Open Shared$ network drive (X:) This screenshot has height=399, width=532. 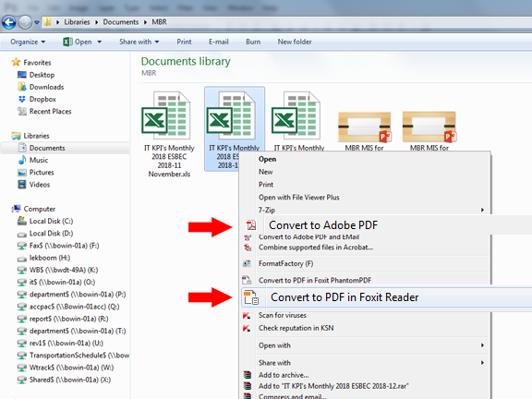coord(64,380)
